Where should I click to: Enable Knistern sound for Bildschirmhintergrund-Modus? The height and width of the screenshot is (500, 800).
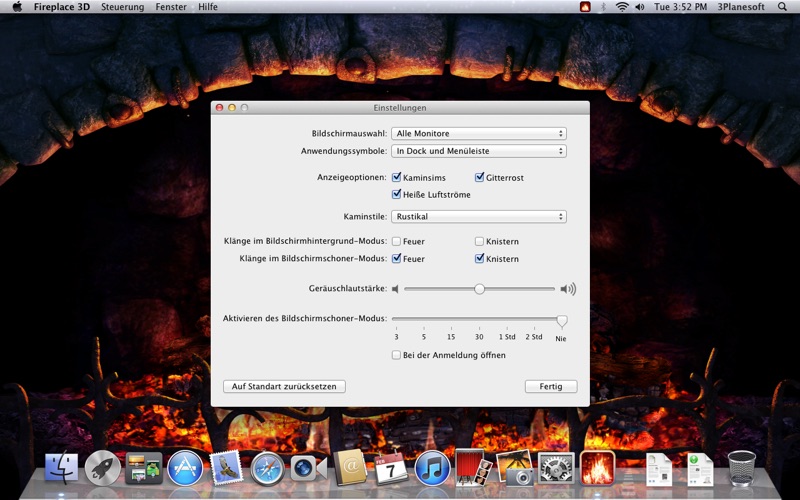click(479, 241)
